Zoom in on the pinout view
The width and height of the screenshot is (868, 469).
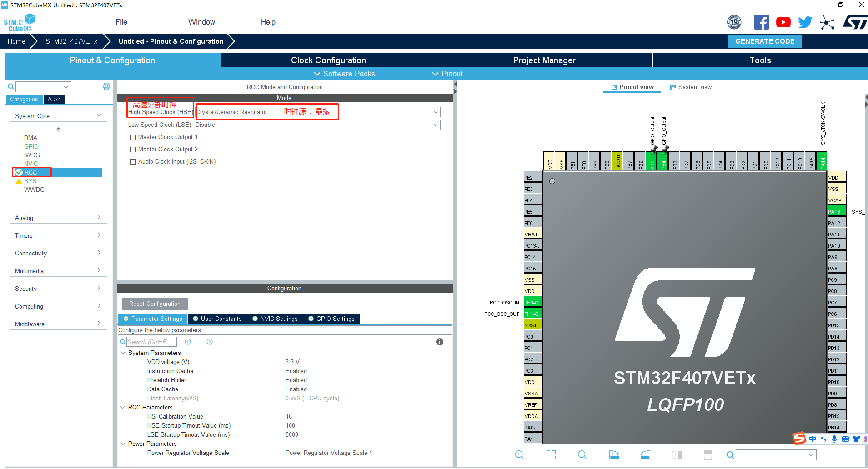[x=520, y=454]
